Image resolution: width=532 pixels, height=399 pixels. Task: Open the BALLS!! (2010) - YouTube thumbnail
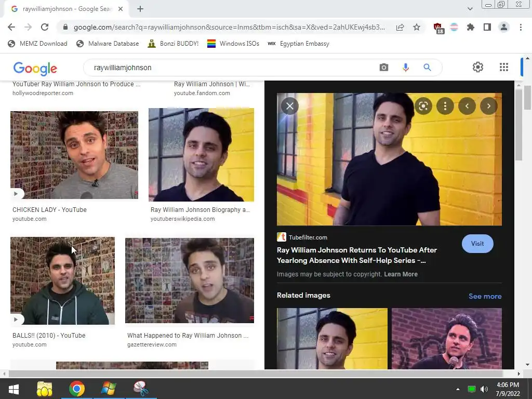(62, 281)
